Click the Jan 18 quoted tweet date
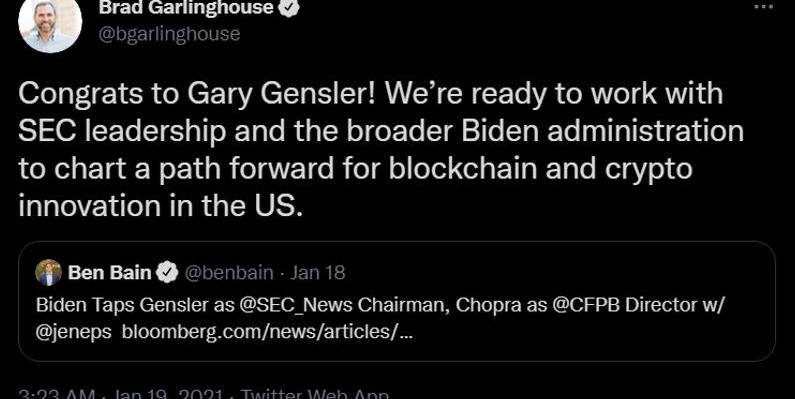Screen dimensions: 795x399 [x=317, y=273]
